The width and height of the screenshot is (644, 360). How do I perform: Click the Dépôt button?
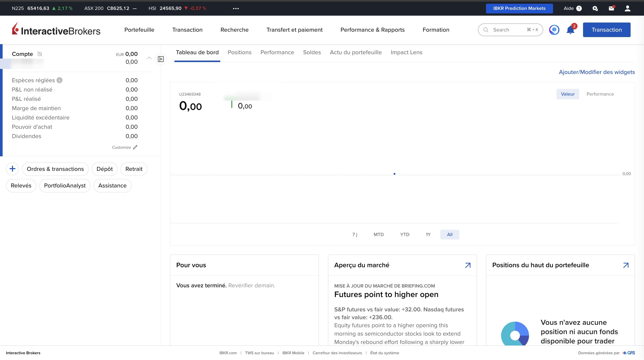coord(105,169)
